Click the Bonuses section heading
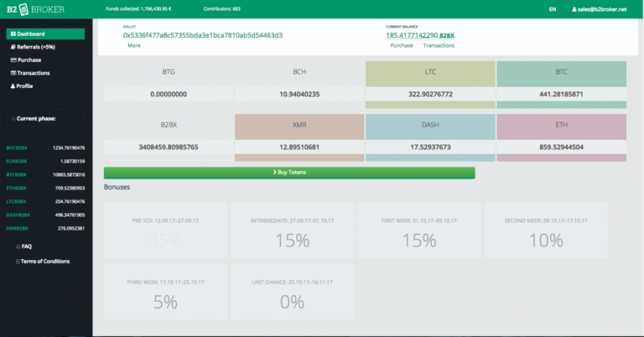 [x=117, y=187]
